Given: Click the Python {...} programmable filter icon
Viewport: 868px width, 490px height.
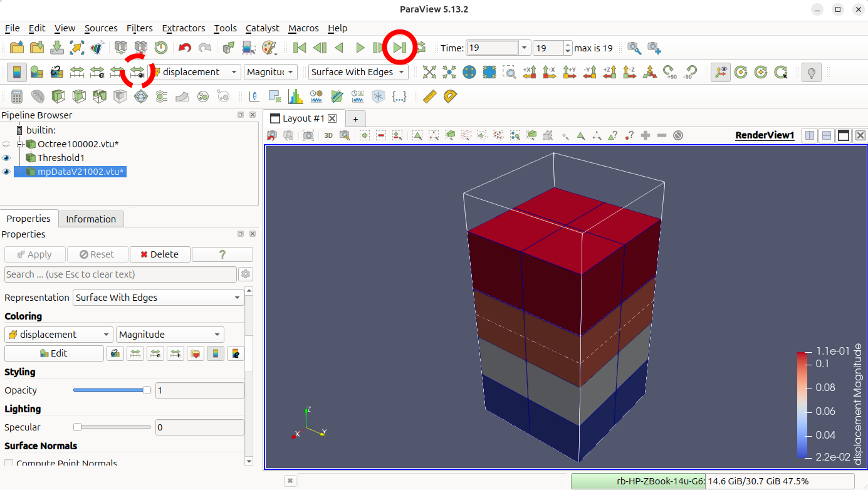Looking at the screenshot, I should coord(399,96).
